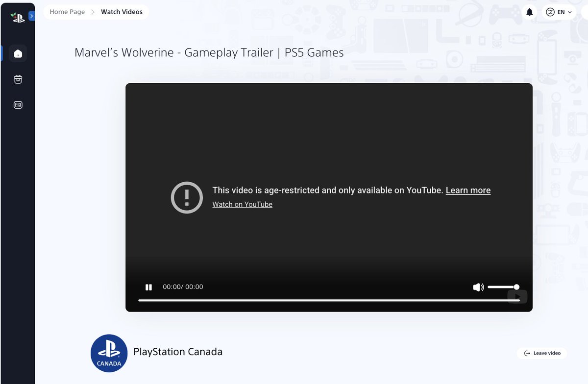Image resolution: width=588 pixels, height=384 pixels.
Task: Go to Home Page breadcrumb
Action: point(67,12)
